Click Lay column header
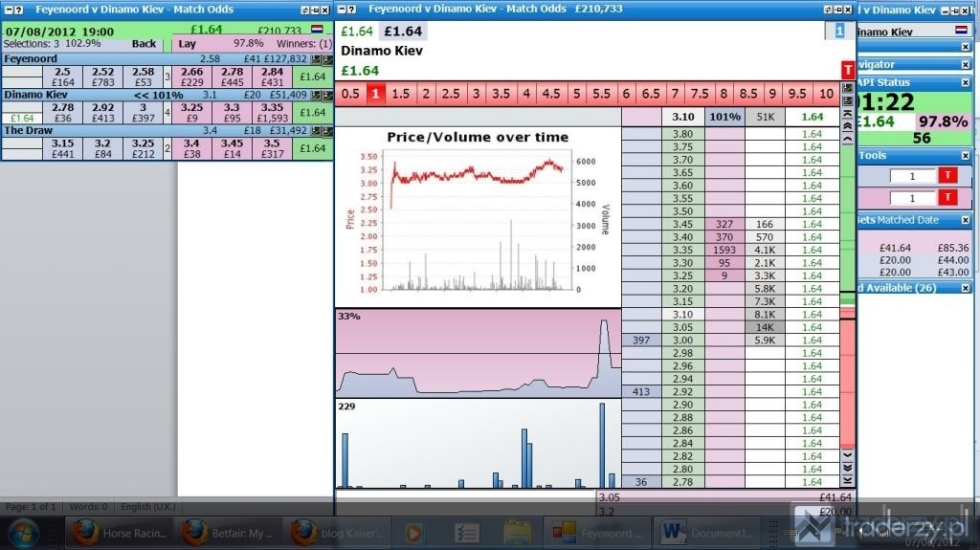980x550 pixels. pos(187,44)
